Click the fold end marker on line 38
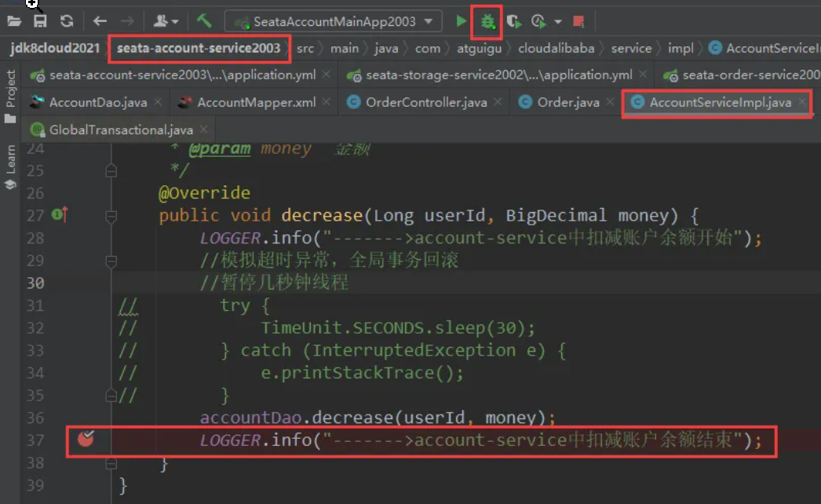This screenshot has width=821, height=504. point(111,463)
